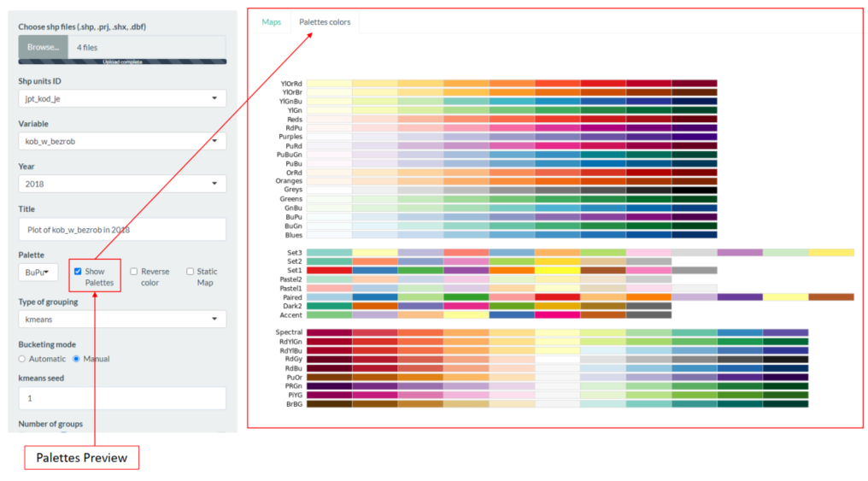
Task: Click the PiYG palette label
Action: pos(296,396)
